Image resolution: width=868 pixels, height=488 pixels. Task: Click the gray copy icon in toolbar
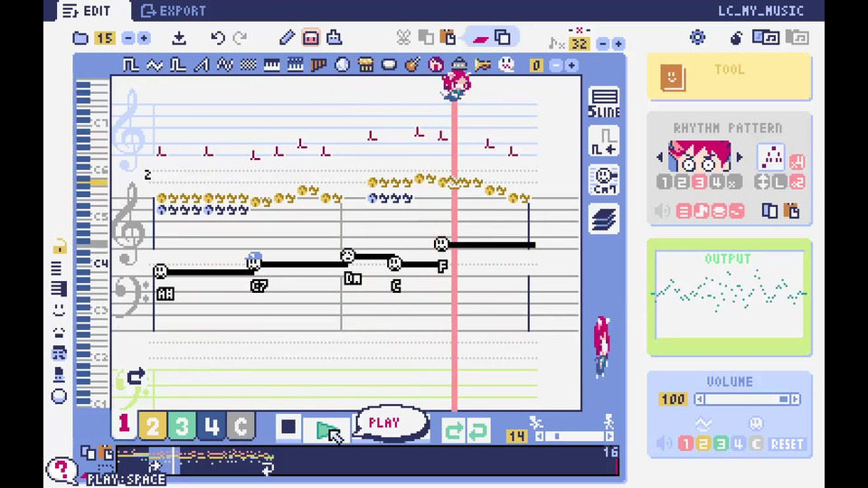pyautogui.click(x=426, y=38)
